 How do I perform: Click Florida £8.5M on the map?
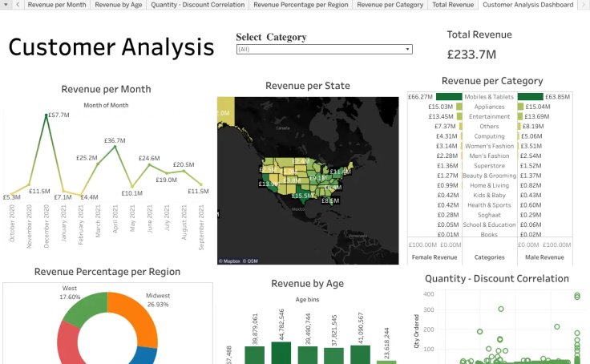pyautogui.click(x=330, y=200)
